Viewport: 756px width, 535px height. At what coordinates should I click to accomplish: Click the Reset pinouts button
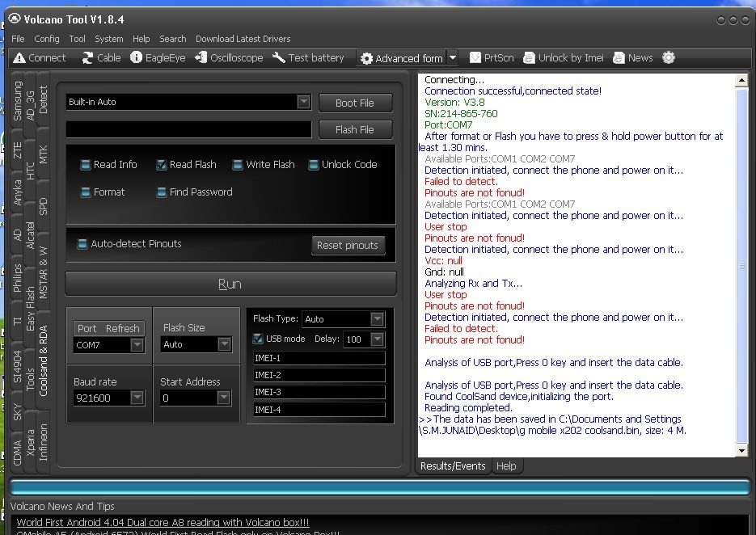pos(348,246)
